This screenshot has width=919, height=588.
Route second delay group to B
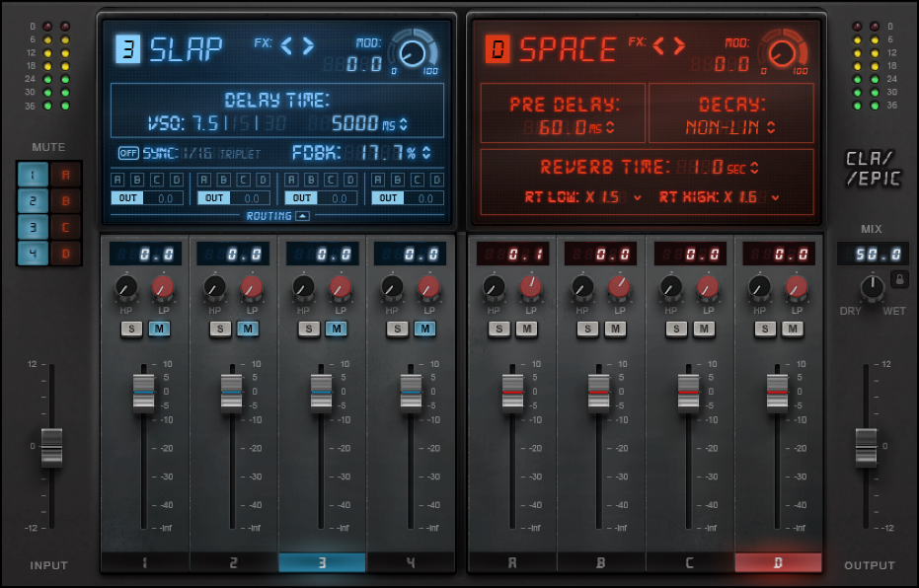224,180
